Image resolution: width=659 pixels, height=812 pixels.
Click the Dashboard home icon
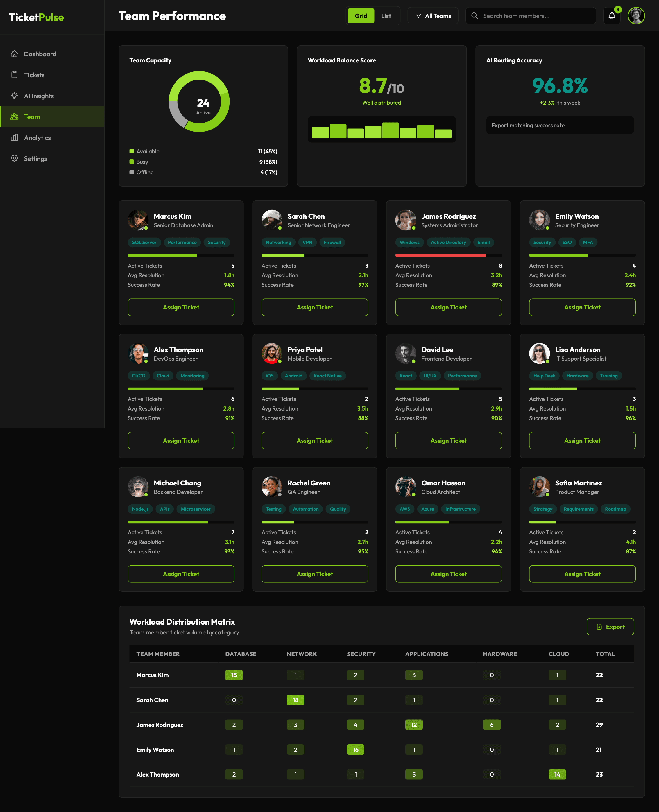15,54
